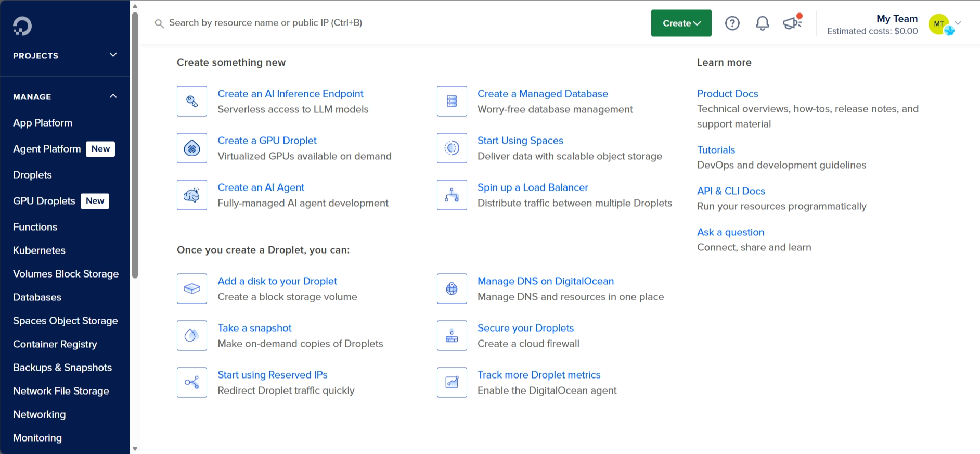Open Functions in sidebar
980x454 pixels.
click(35, 227)
